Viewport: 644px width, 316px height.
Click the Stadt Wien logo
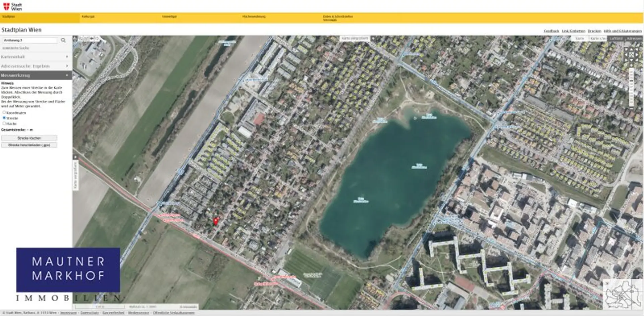(12, 6)
